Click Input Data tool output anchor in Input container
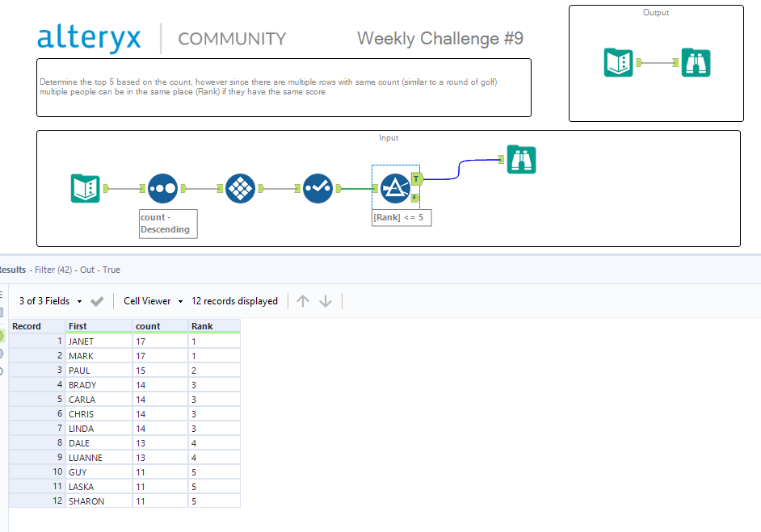Viewport: 761px width, 532px height. point(106,188)
